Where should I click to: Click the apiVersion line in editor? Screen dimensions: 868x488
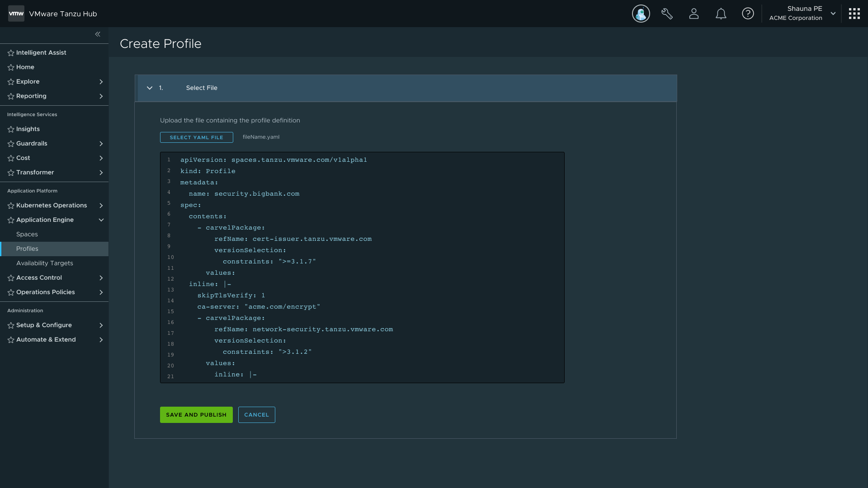(x=274, y=160)
